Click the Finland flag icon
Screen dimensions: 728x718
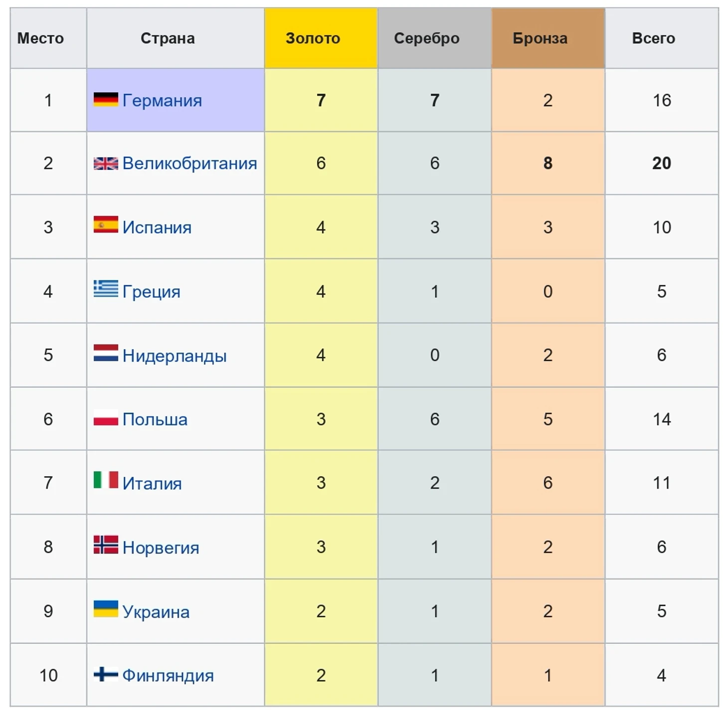(x=106, y=674)
